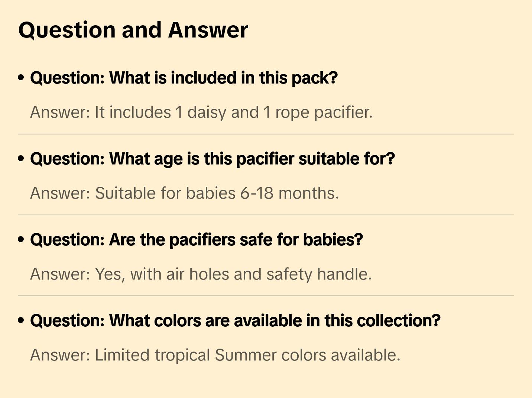Click the bullet before the pacifier age question
This screenshot has width=532, height=398.
pos(21,159)
